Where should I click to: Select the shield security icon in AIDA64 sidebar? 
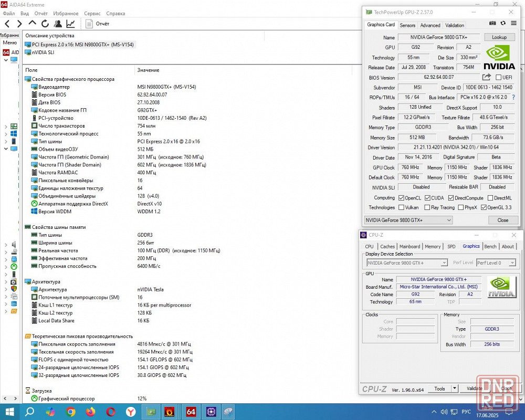(14, 289)
